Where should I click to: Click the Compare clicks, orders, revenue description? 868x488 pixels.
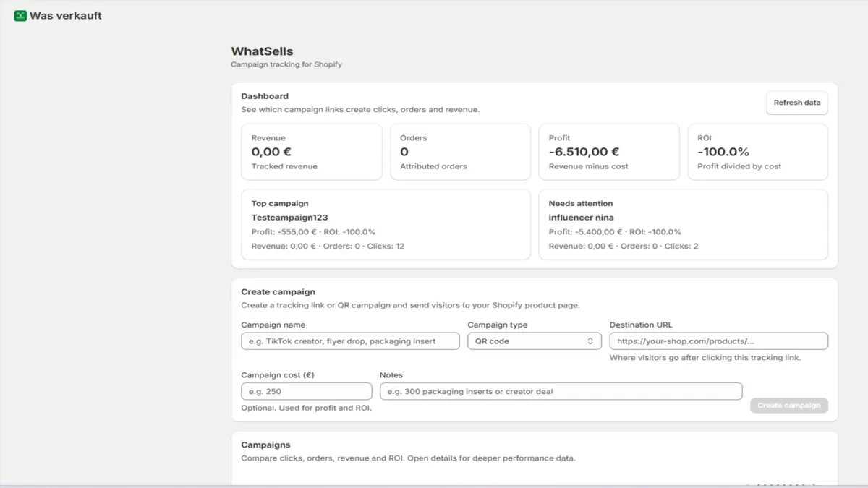click(408, 458)
